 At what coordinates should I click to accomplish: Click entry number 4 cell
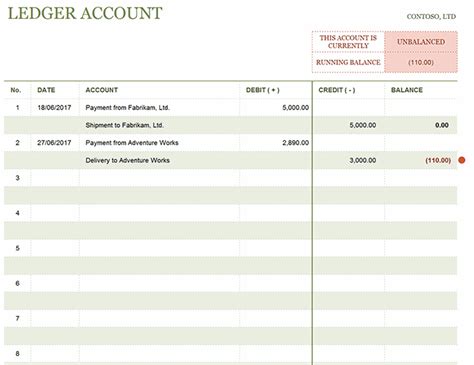[17, 213]
